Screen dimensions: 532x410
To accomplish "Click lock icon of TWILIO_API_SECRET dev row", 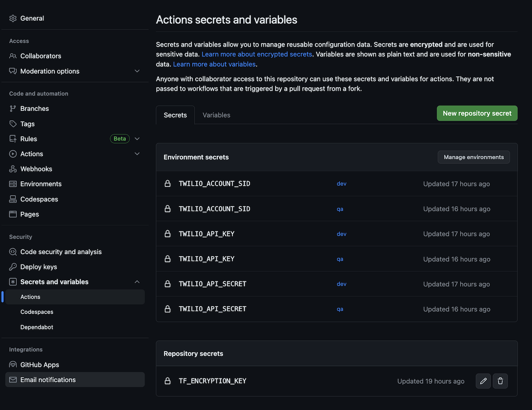I will pyautogui.click(x=168, y=284).
